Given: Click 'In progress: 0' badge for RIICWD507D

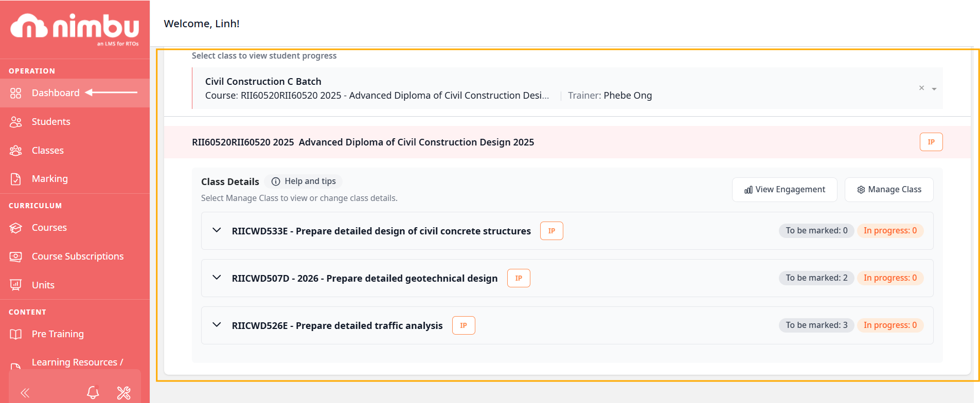Looking at the screenshot, I should (x=890, y=278).
